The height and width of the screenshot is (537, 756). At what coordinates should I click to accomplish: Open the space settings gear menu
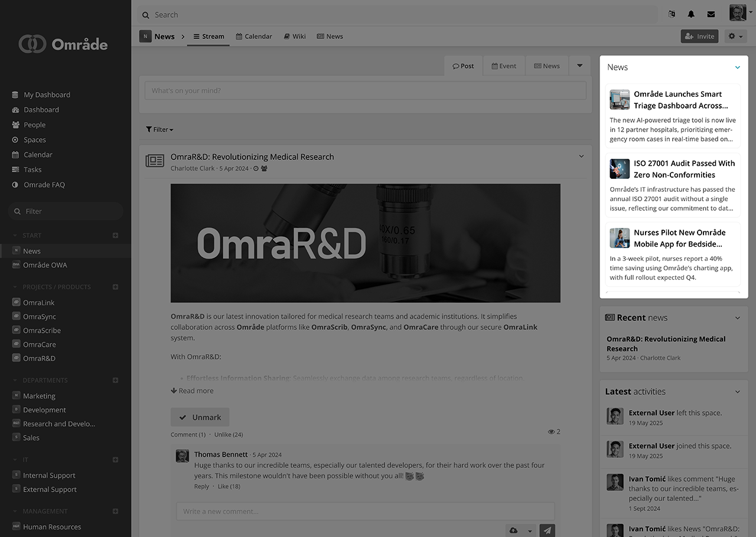[735, 36]
